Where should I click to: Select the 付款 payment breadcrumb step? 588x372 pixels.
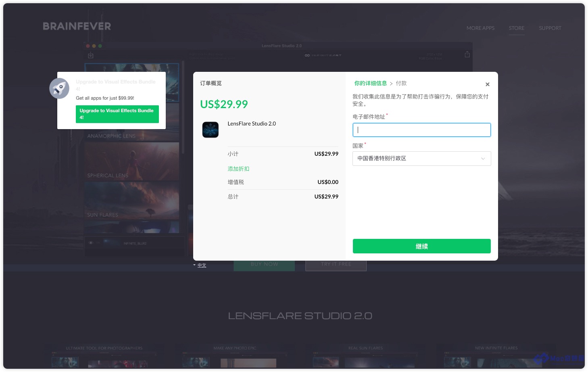tap(401, 83)
